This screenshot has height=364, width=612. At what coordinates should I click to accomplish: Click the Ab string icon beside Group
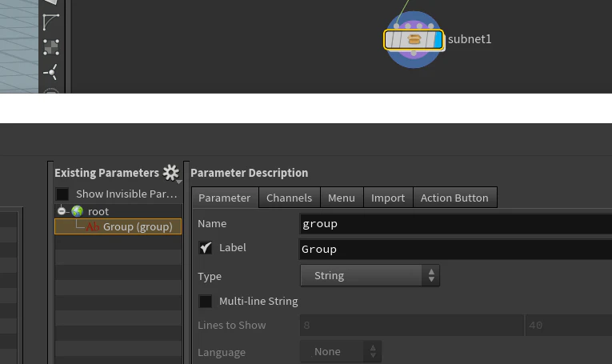(93, 226)
